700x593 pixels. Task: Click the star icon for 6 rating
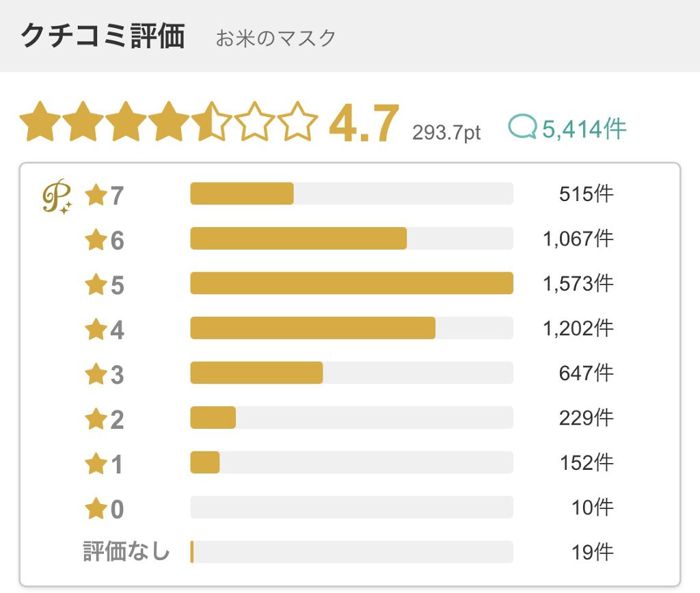[x=96, y=240]
